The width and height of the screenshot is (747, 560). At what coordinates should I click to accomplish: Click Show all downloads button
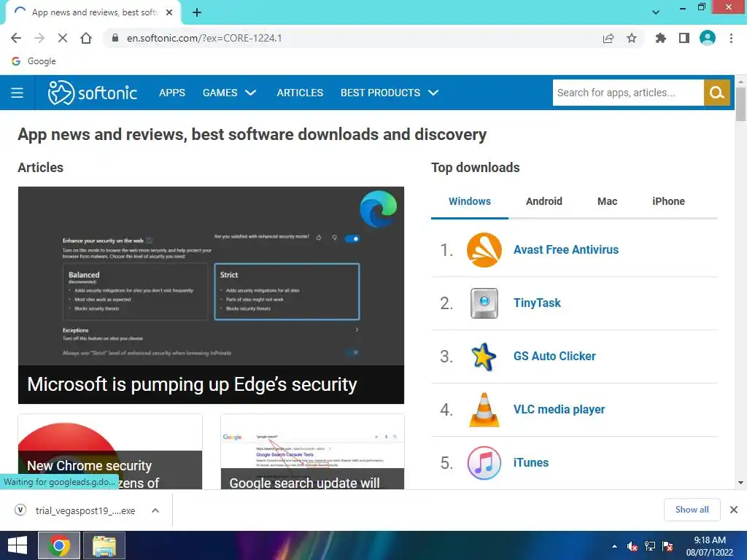tap(692, 510)
